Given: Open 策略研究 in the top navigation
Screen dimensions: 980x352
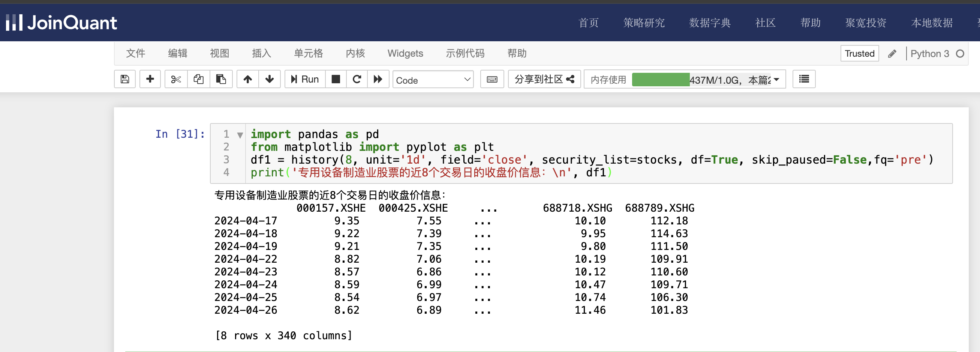Looking at the screenshot, I should tap(644, 23).
